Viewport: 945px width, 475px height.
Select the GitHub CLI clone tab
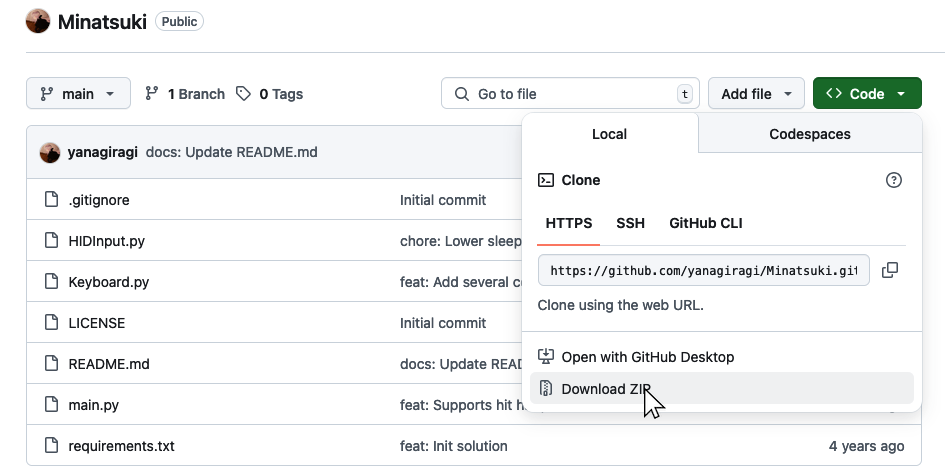tap(706, 223)
